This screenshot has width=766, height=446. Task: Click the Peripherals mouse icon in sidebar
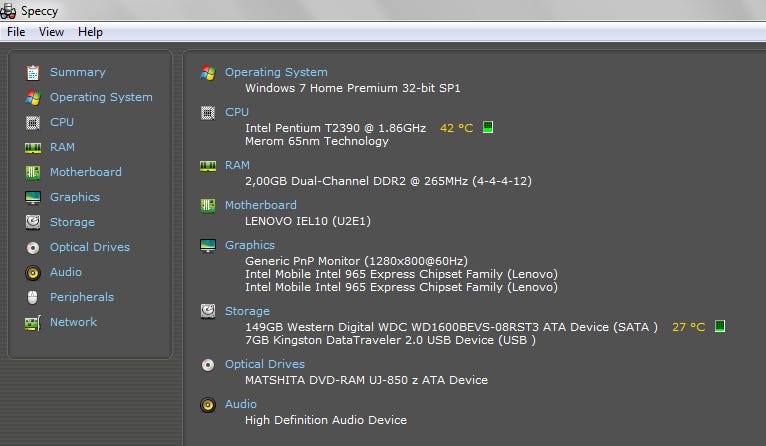click(33, 297)
